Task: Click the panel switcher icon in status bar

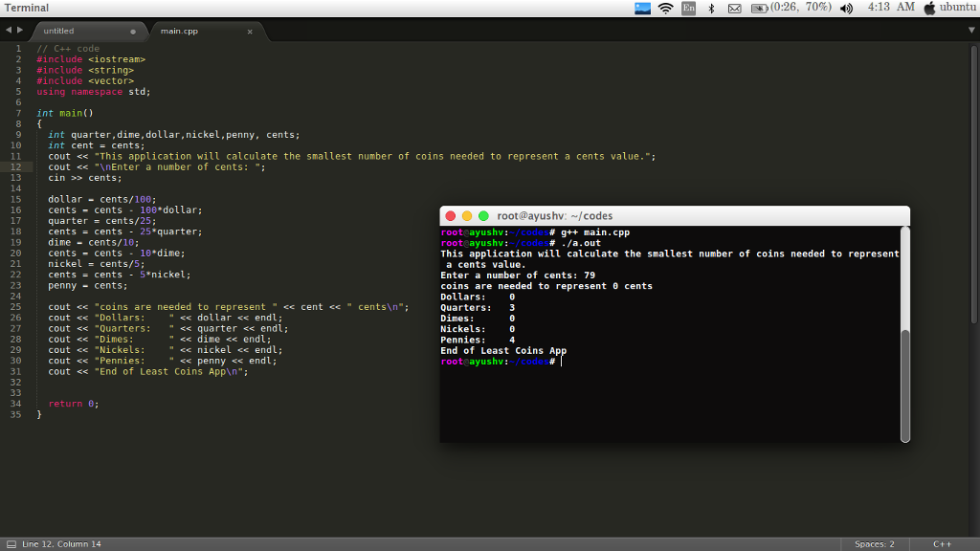Action: point(11,544)
